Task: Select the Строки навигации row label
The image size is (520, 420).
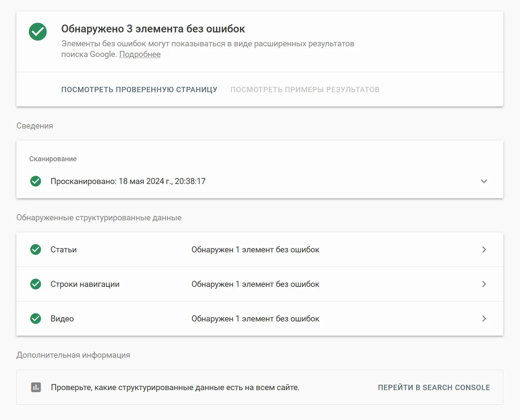Action: coord(85,284)
